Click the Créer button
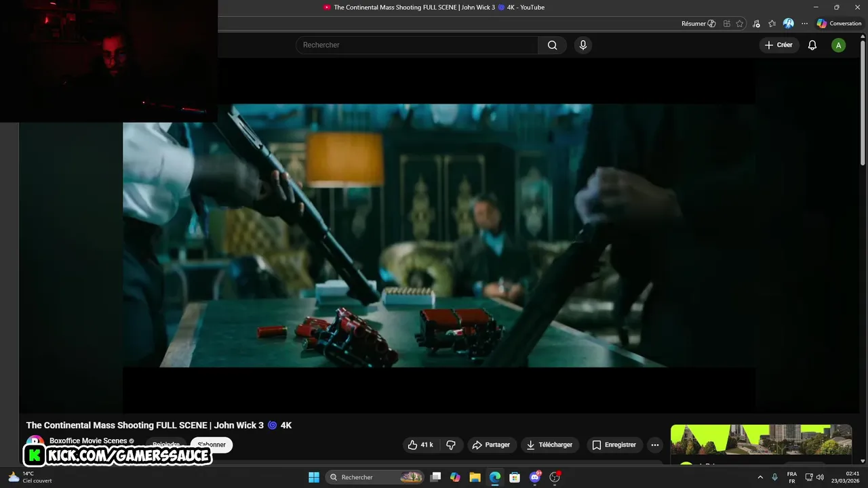868x488 pixels. (778, 45)
